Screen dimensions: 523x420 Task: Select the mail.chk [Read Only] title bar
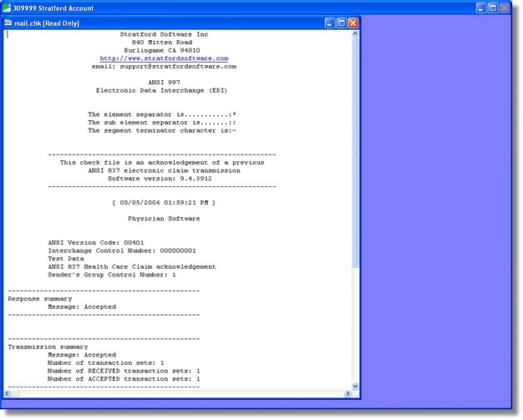click(167, 23)
